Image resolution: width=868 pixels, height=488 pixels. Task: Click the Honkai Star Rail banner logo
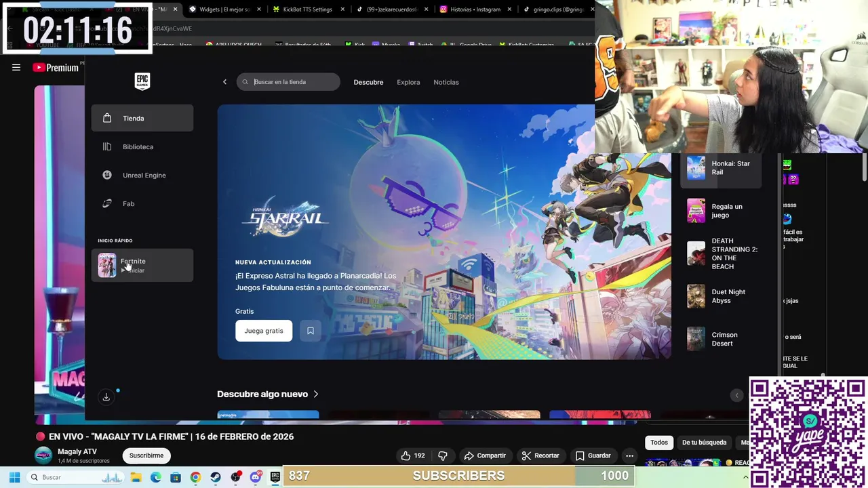pos(285,219)
